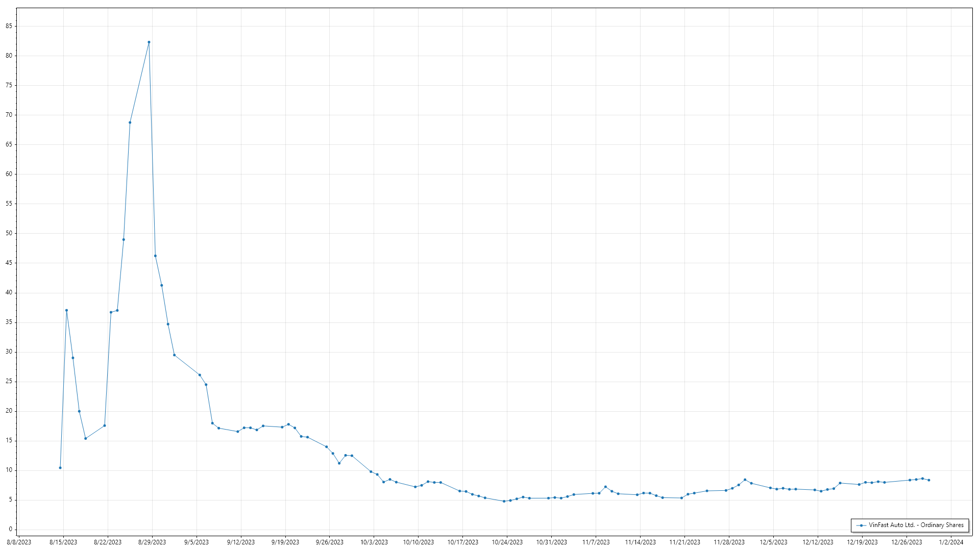Click the 12/19/2023 date label
The height and width of the screenshot is (551, 980).
click(862, 542)
